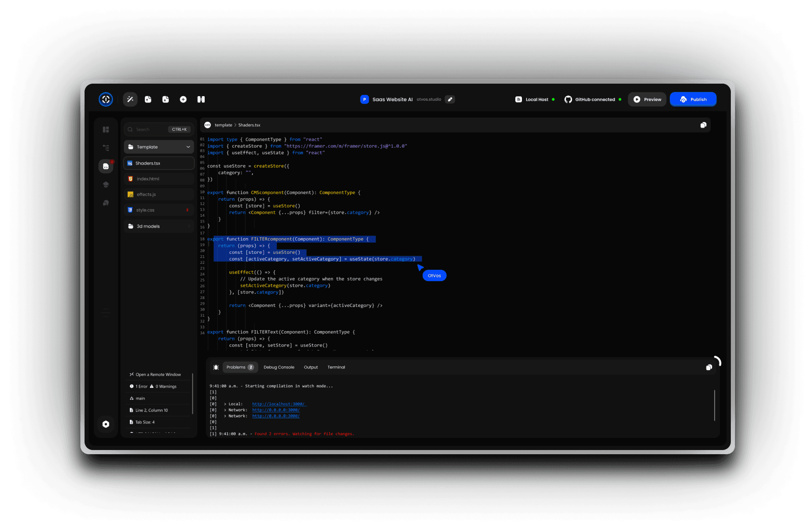This screenshot has height=532, width=812.
Task: Switch to the Terminal tab
Action: (x=337, y=367)
